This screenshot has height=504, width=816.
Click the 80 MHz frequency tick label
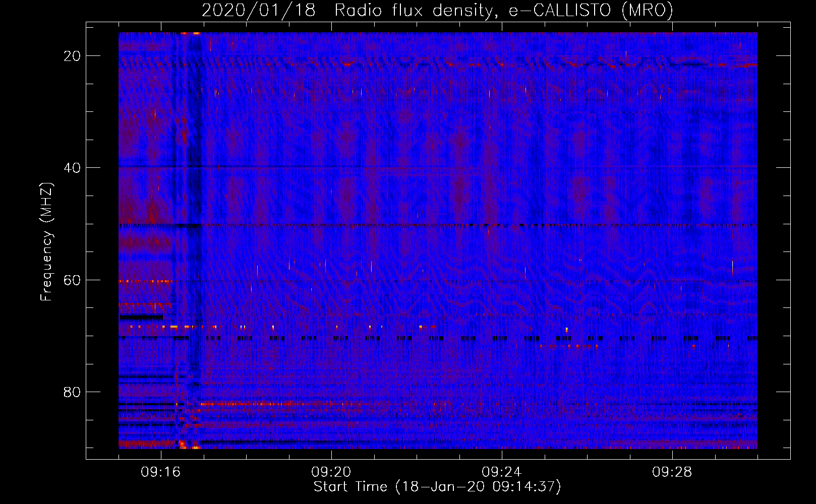(x=72, y=392)
